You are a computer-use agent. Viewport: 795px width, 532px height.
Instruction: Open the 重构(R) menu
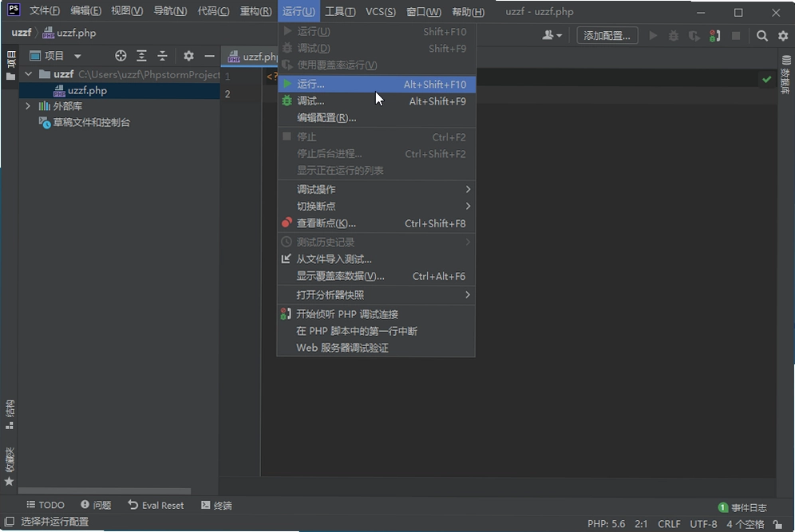tap(255, 11)
